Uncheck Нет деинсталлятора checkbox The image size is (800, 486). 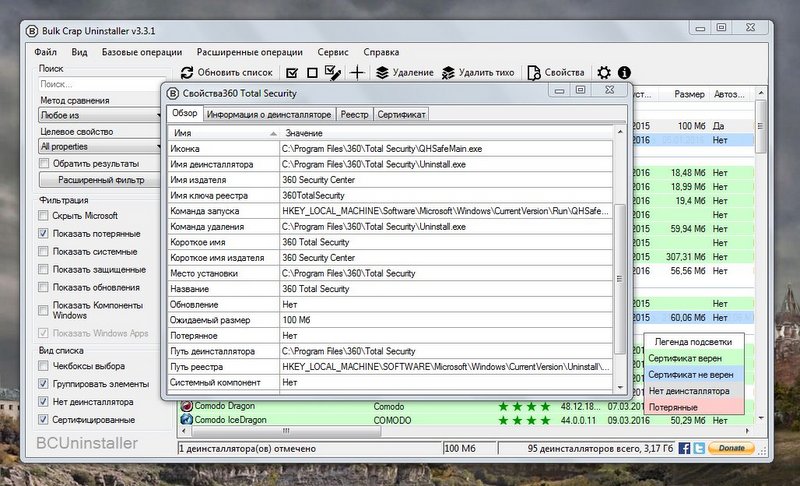point(43,401)
